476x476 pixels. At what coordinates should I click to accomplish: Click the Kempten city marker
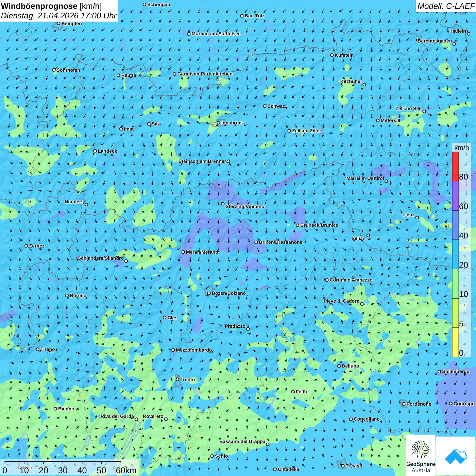58,23
